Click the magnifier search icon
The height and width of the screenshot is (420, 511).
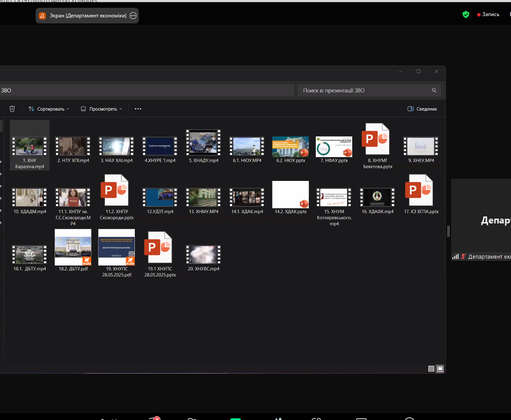point(434,90)
